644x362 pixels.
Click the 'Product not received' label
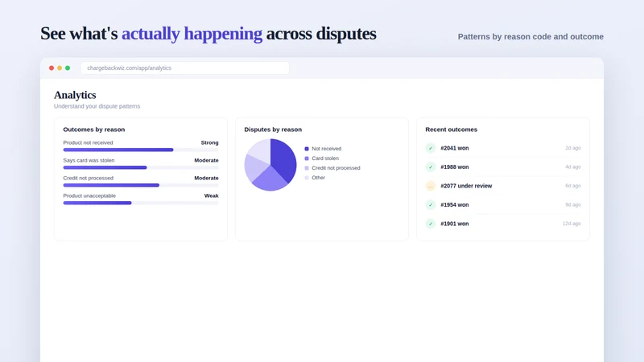point(88,143)
